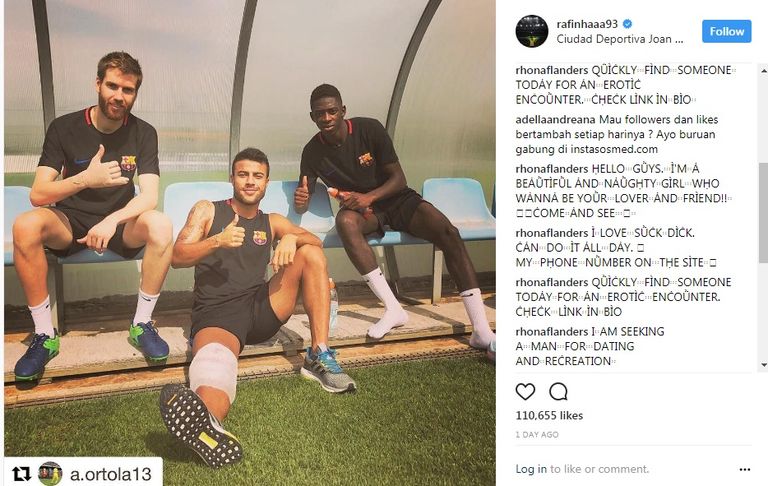The image size is (768, 486).
Task: Open rafinhaaa93 profile picture avatar
Action: coord(531,31)
